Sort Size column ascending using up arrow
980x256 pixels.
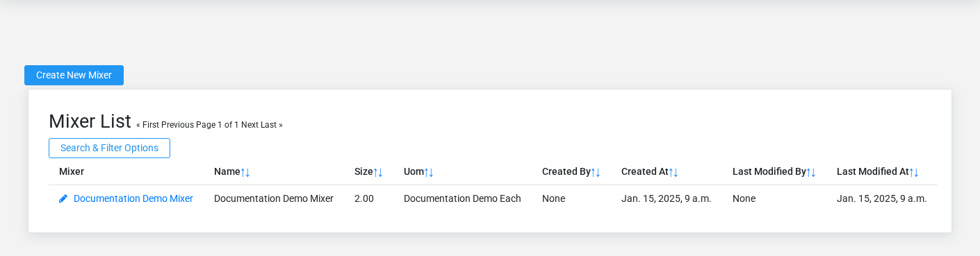coord(375,172)
